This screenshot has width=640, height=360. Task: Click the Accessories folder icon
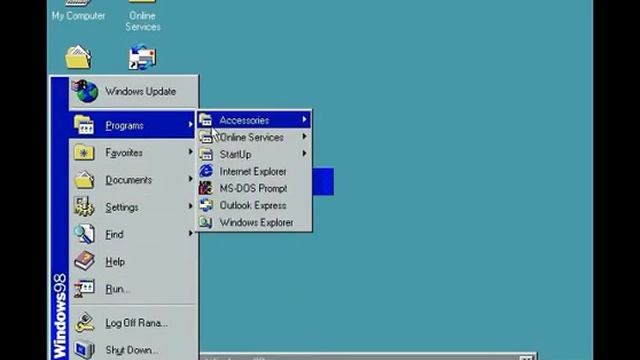coord(206,120)
